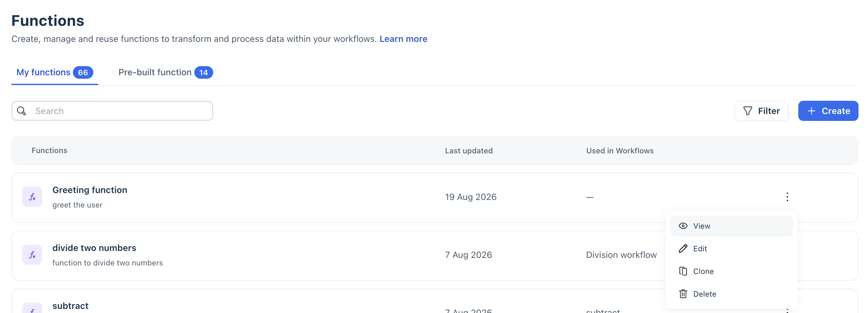868x313 pixels.
Task: Open the subtract row three-dot menu
Action: [x=787, y=310]
